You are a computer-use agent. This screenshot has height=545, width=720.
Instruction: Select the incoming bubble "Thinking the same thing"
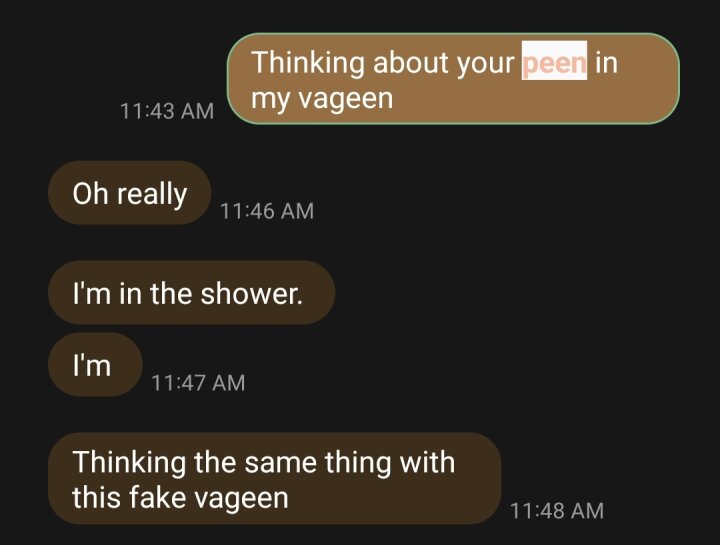275,478
